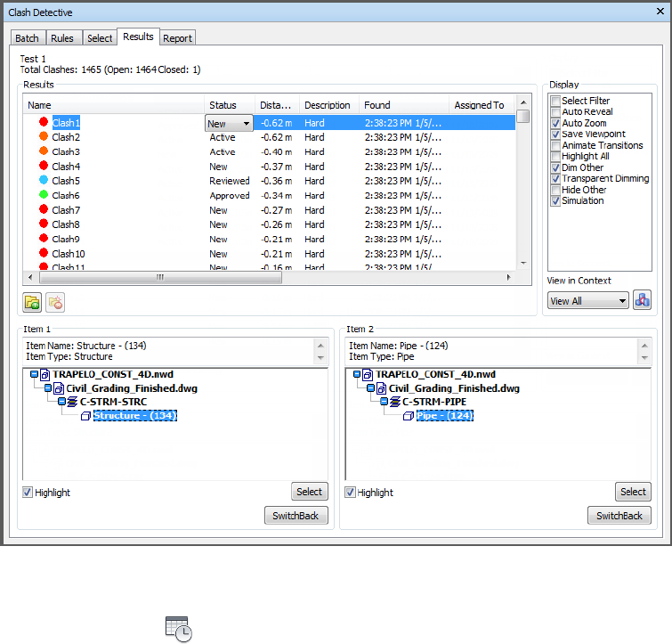Image resolution: width=672 pixels, height=644 pixels.
Task: Click the file icon of TRAPELO_CONST_4D.nwd in Item 1
Action: (x=45, y=375)
